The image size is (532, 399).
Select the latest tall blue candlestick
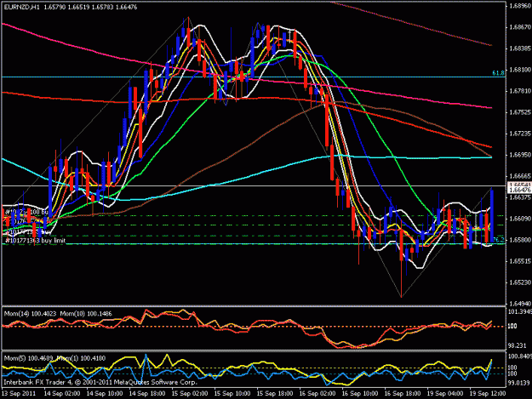tap(492, 216)
